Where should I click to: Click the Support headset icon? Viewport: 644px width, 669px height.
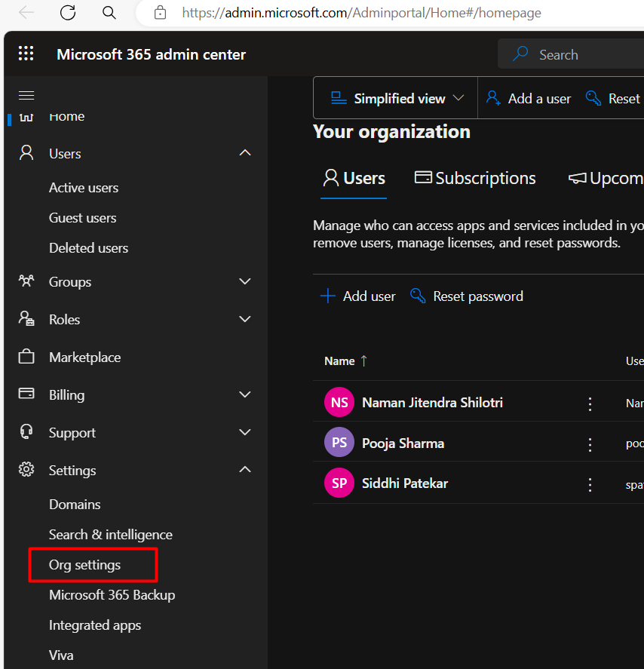[x=26, y=431]
